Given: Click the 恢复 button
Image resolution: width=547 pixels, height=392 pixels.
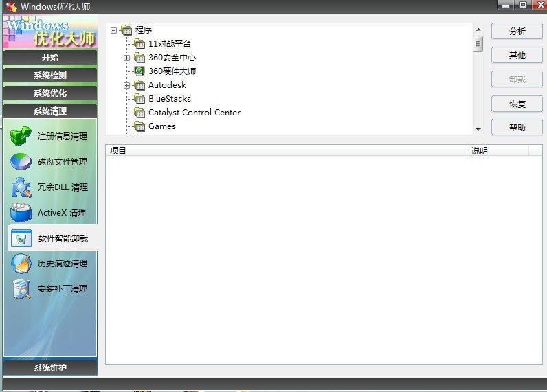Looking at the screenshot, I should pyautogui.click(x=517, y=104).
